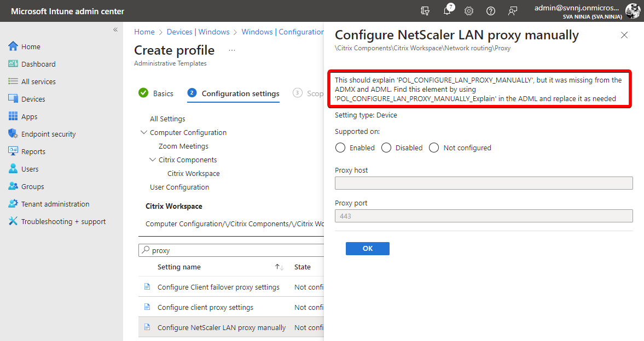Click the Home house icon in sidebar
Screen dimensions: 644x341
[13, 46]
